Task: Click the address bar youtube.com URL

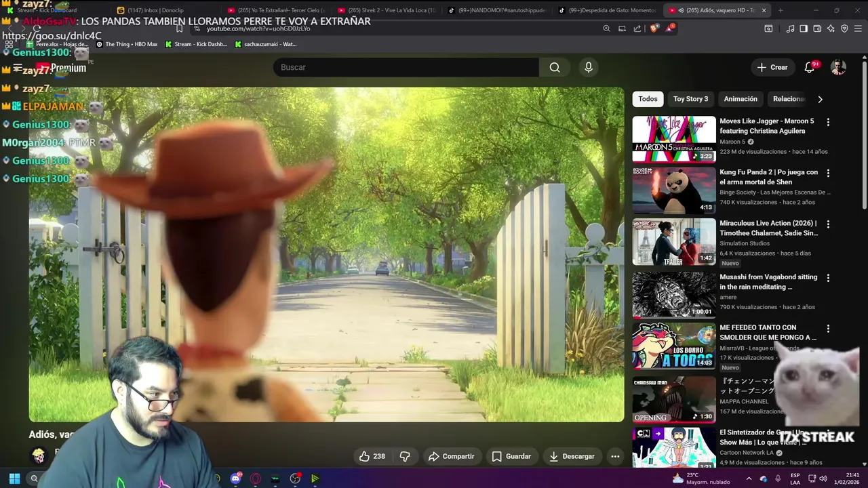Action: (x=258, y=28)
